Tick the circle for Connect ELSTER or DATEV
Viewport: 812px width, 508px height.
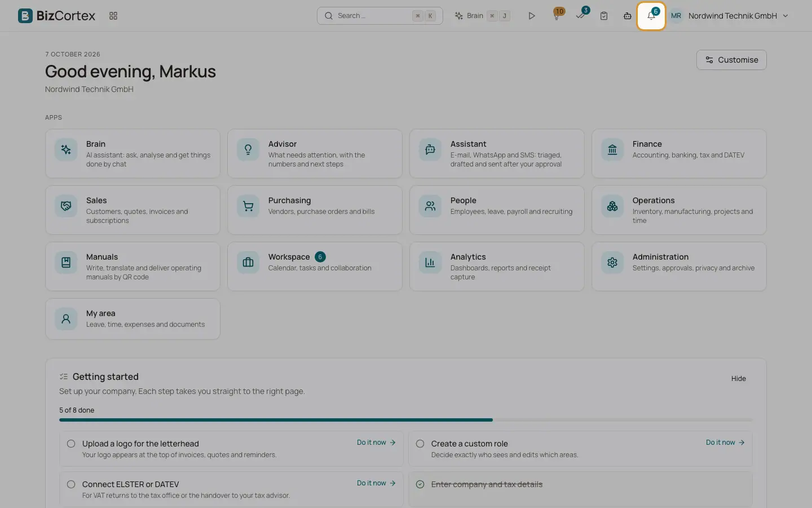pyautogui.click(x=71, y=484)
